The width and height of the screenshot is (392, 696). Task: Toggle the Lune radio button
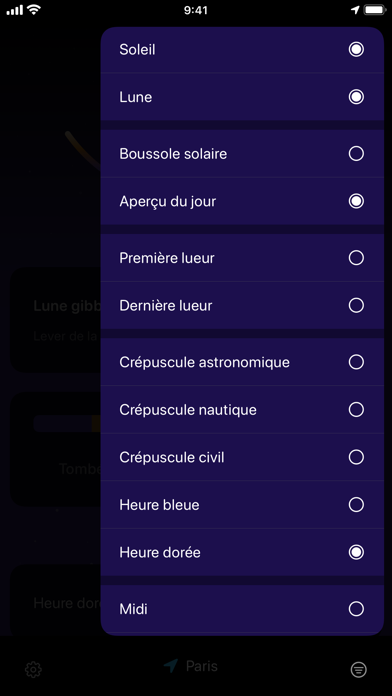click(356, 97)
